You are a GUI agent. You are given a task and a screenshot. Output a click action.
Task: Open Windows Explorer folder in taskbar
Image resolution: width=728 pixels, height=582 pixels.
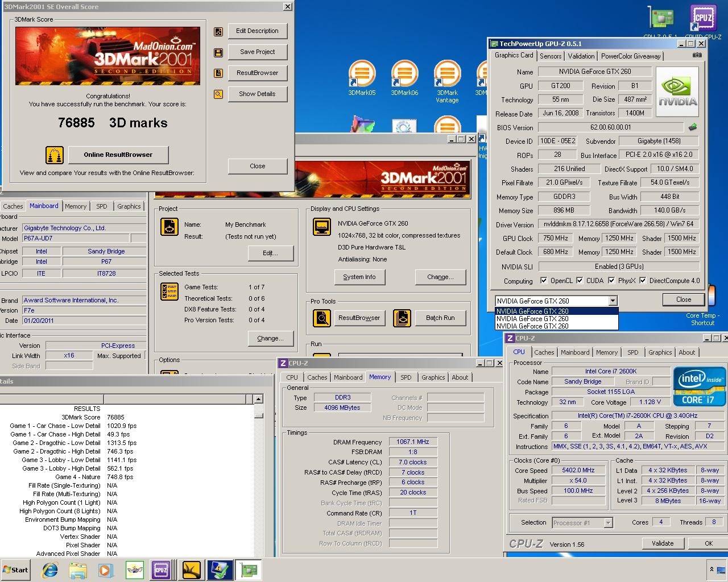click(x=78, y=569)
